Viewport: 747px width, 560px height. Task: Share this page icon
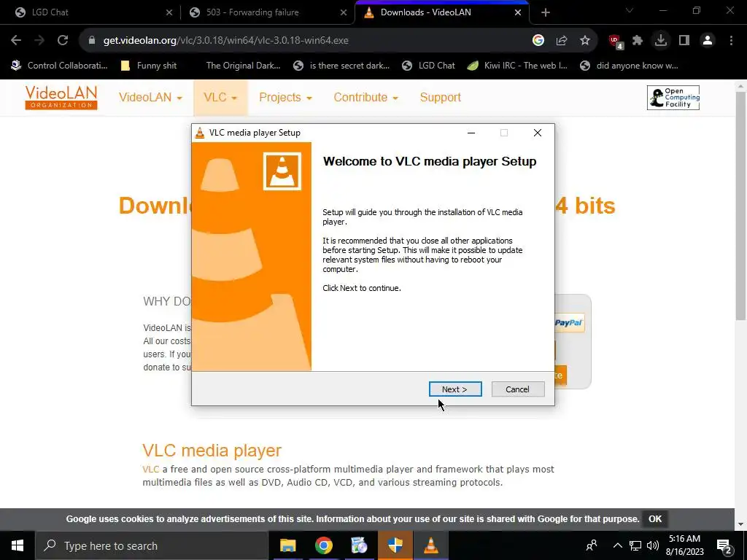tap(562, 41)
